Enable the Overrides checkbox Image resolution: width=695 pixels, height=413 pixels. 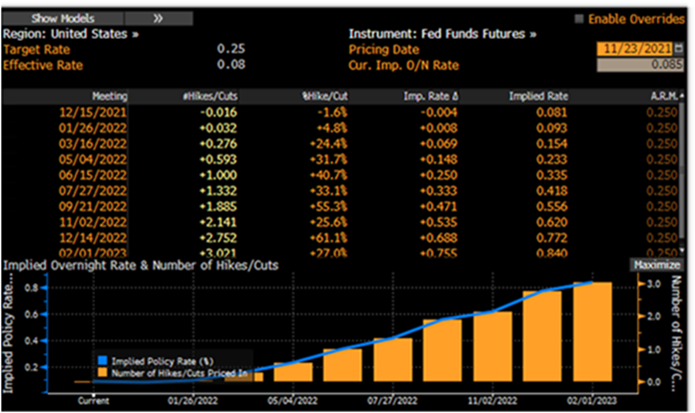[579, 19]
